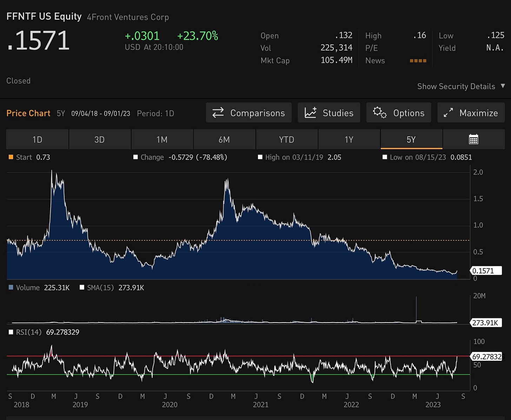This screenshot has height=420, width=511.
Task: Click the orange Start legend square
Action: pyautogui.click(x=11, y=157)
